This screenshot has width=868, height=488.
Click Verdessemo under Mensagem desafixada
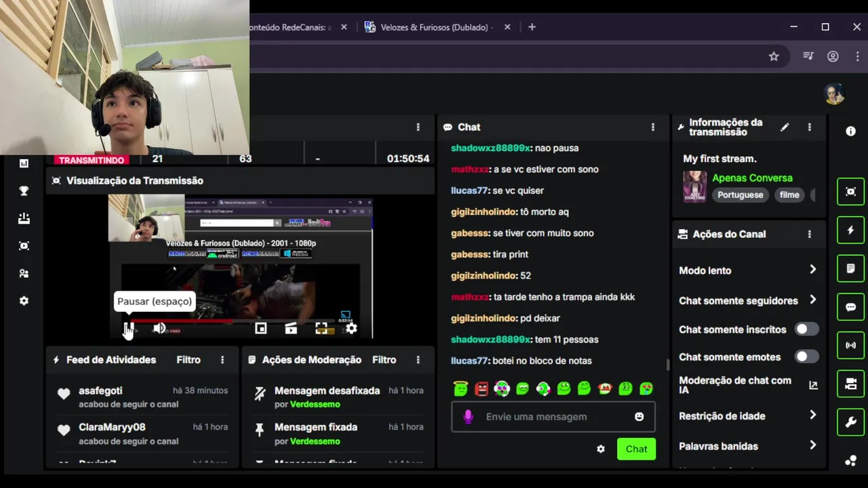pos(315,405)
